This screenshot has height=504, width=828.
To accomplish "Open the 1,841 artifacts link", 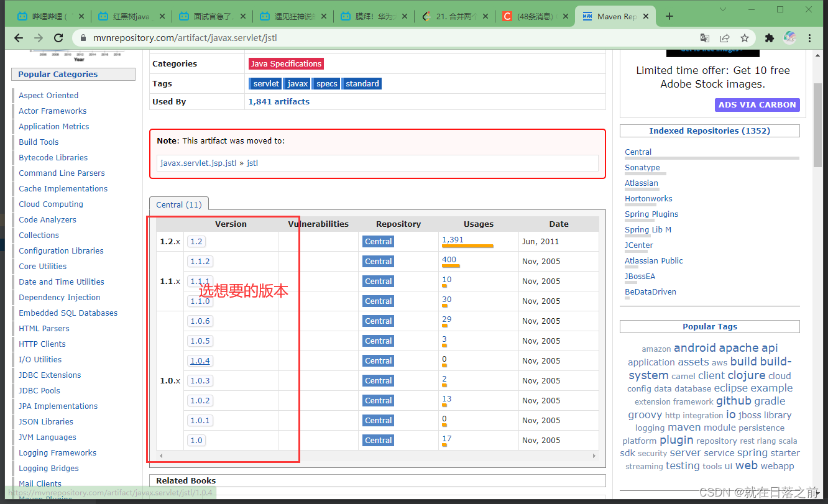I will click(278, 101).
